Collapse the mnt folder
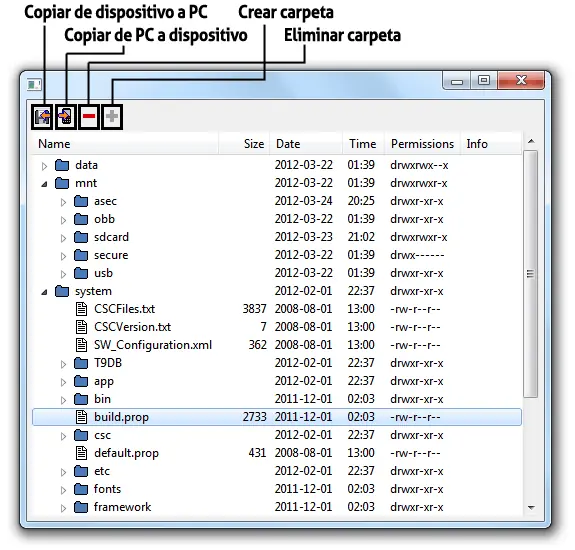The image size is (575, 550). point(44,184)
